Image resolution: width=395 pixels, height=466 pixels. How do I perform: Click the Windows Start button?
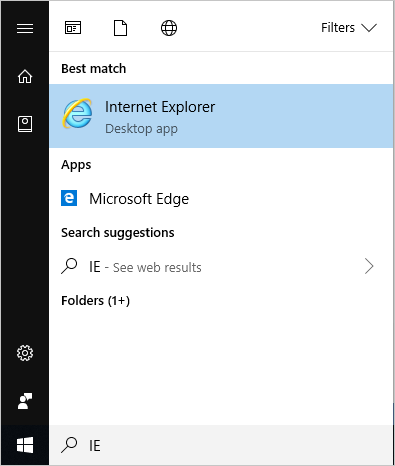click(x=25, y=445)
